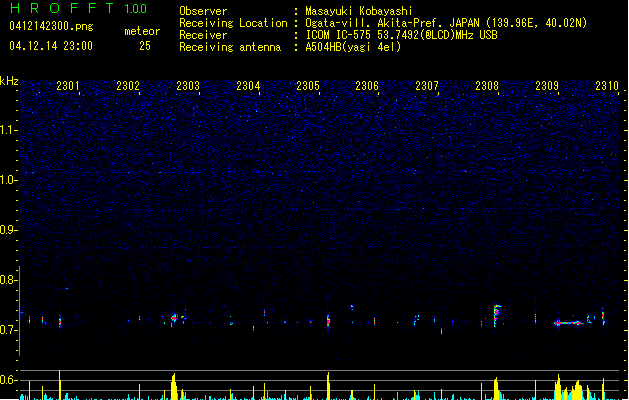The image size is (629, 400).
Task: Click the meteor echo cluster before 2303
Action: (174, 318)
